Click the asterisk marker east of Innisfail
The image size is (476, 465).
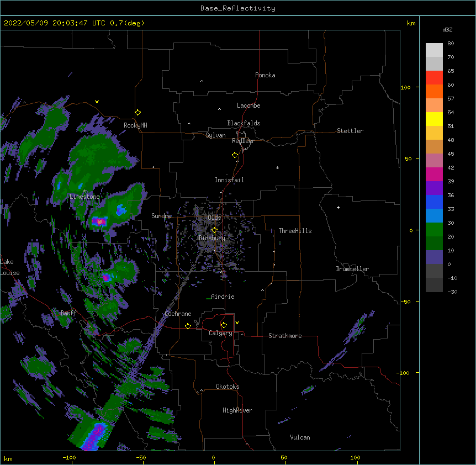point(277,167)
